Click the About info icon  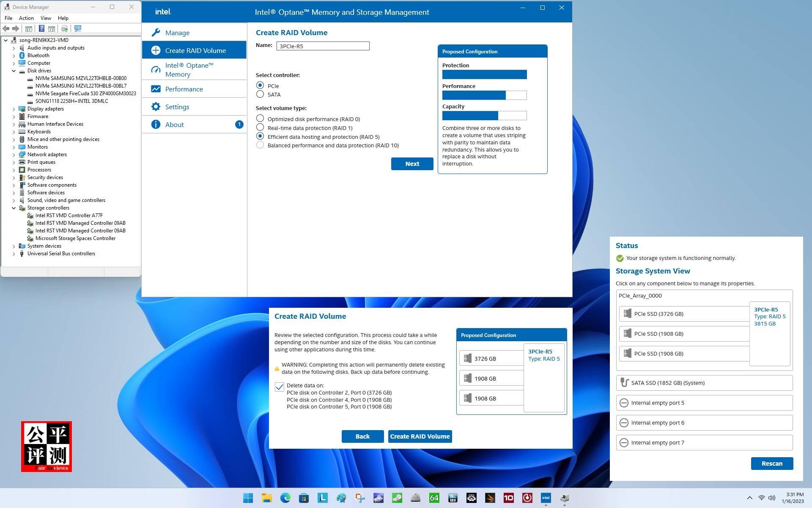tap(156, 124)
